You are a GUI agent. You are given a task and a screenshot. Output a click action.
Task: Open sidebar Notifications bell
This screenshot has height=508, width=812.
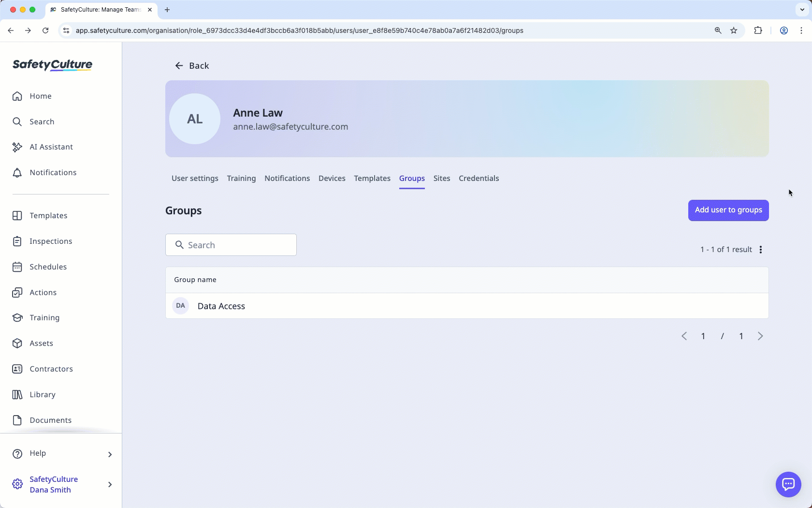[x=44, y=173]
